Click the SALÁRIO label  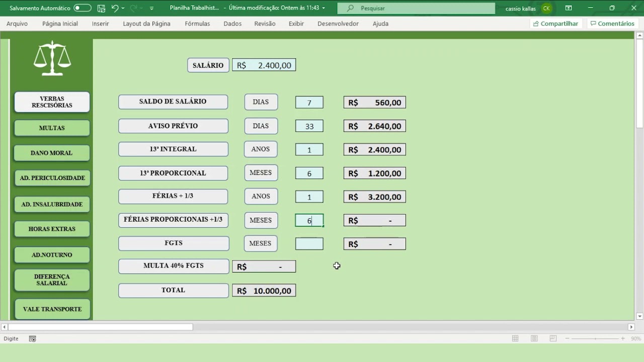(x=208, y=65)
